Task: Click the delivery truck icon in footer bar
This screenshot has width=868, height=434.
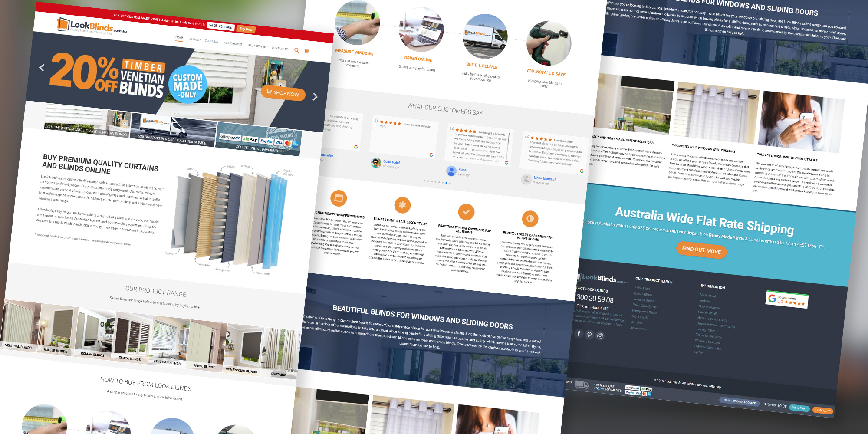Action: pyautogui.click(x=582, y=385)
